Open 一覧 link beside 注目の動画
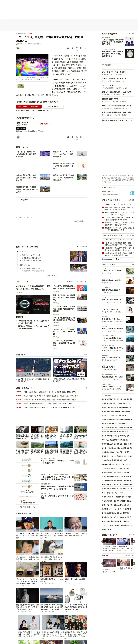Image resolution: width=138 pixels, height=644 pixels. click(86, 355)
